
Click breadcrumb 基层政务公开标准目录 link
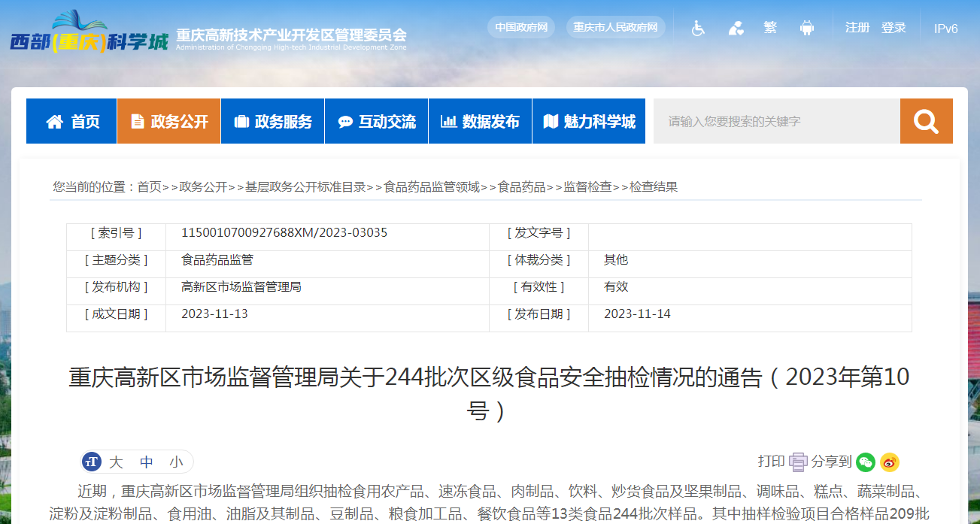pos(305,187)
